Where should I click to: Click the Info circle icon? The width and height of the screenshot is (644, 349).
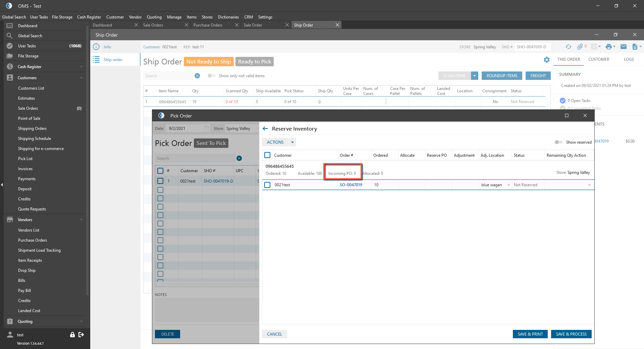pyautogui.click(x=96, y=47)
